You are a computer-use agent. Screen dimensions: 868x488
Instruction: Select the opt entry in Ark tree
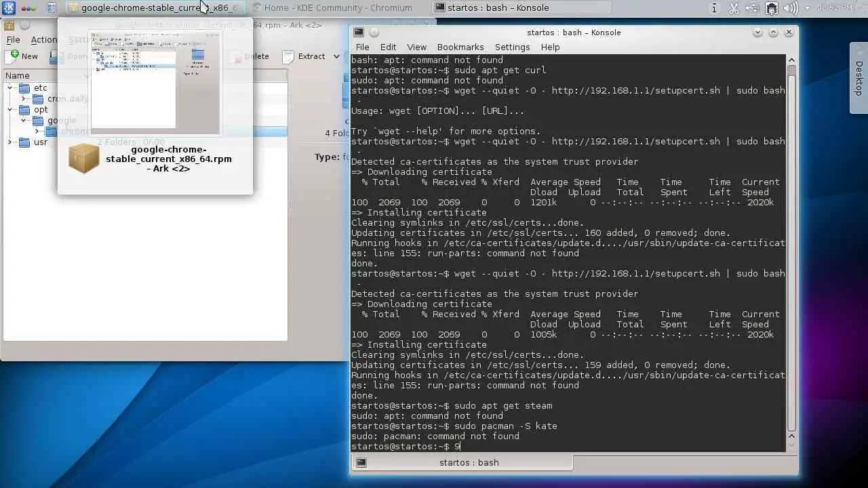[41, 110]
